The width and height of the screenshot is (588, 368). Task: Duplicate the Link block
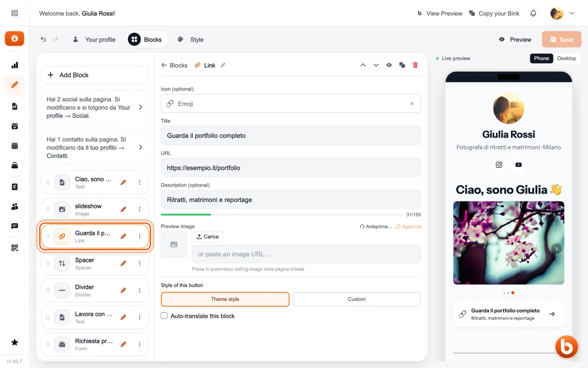point(402,65)
